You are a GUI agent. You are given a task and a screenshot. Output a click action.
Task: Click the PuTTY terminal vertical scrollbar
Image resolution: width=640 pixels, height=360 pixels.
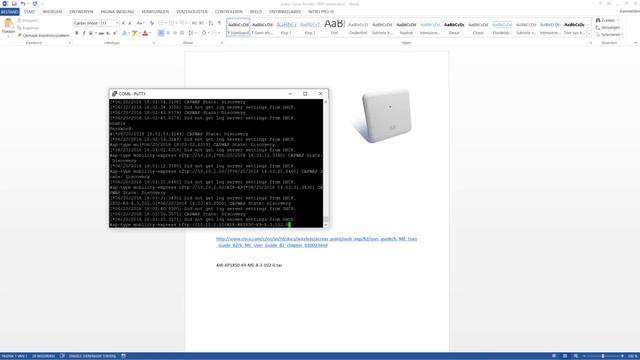(325, 163)
